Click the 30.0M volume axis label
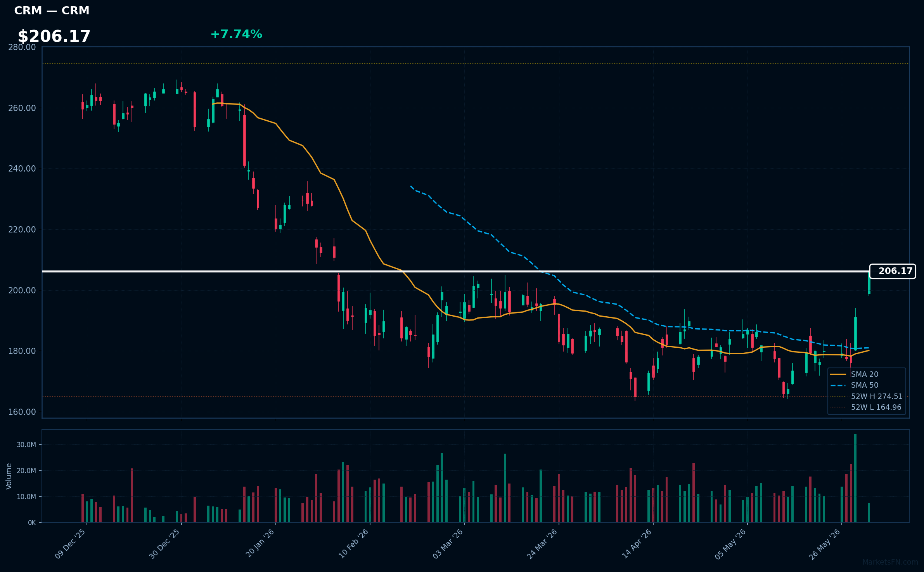924x572 pixels. point(26,445)
